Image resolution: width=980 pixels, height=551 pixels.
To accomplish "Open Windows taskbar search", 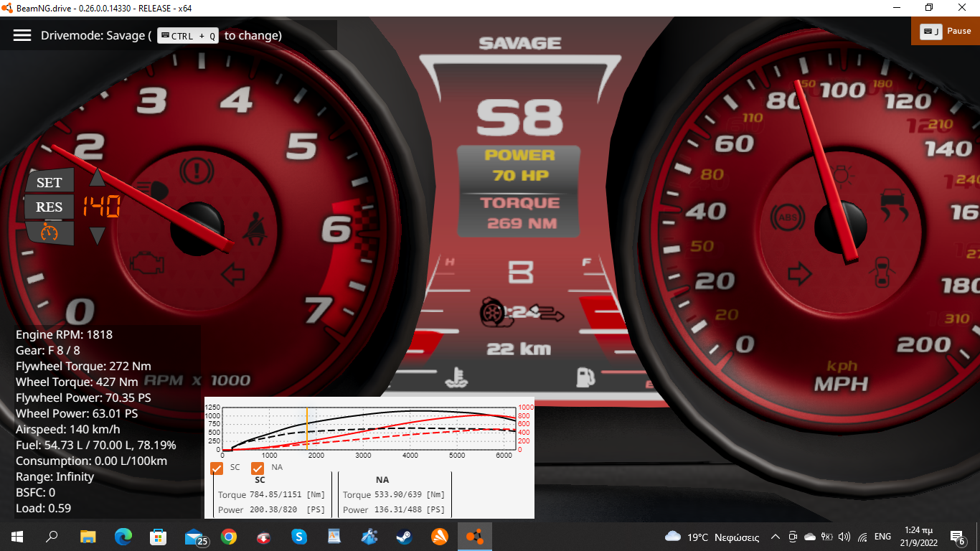I will point(52,536).
